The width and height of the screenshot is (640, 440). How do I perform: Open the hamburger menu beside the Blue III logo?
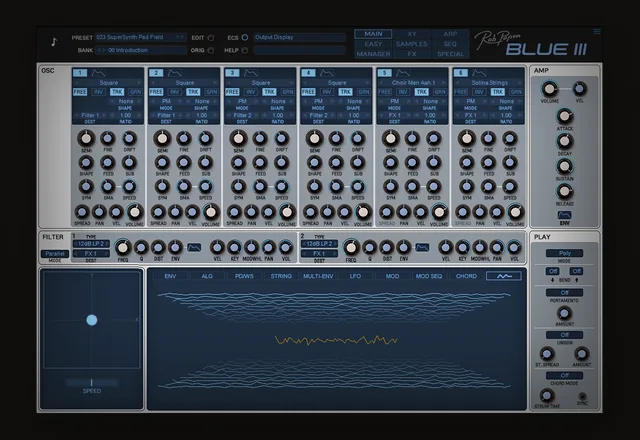pyautogui.click(x=597, y=32)
